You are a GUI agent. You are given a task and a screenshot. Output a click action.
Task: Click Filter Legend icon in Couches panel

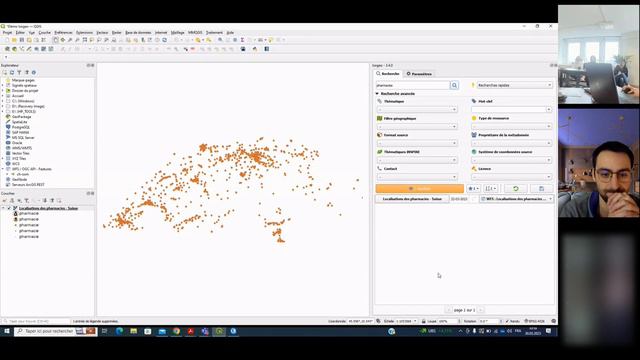pos(27,200)
